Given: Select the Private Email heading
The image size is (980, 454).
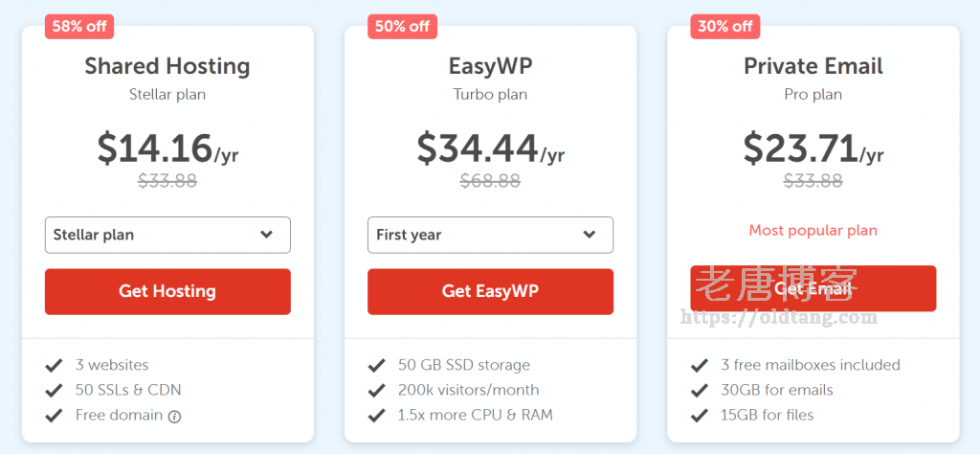Looking at the screenshot, I should [813, 66].
